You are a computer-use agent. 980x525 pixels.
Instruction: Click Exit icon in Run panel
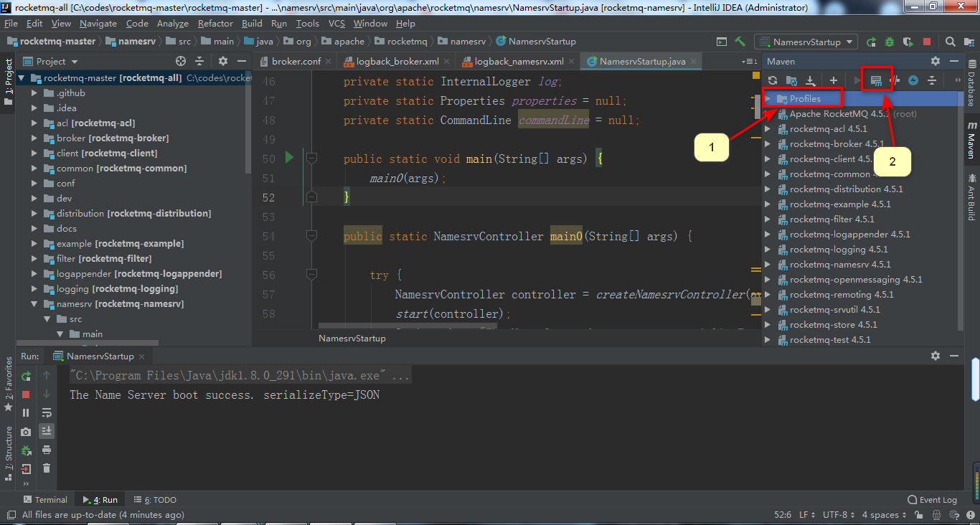26,469
